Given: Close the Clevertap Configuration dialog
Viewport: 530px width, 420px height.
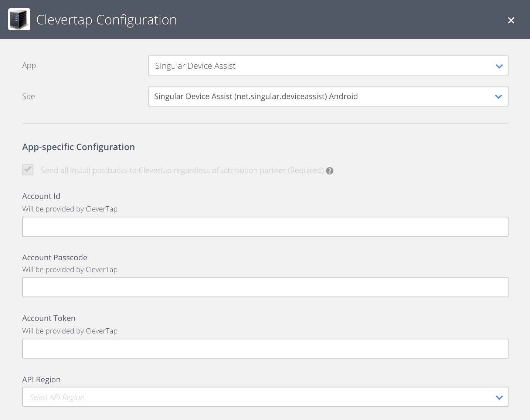Looking at the screenshot, I should point(511,20).
